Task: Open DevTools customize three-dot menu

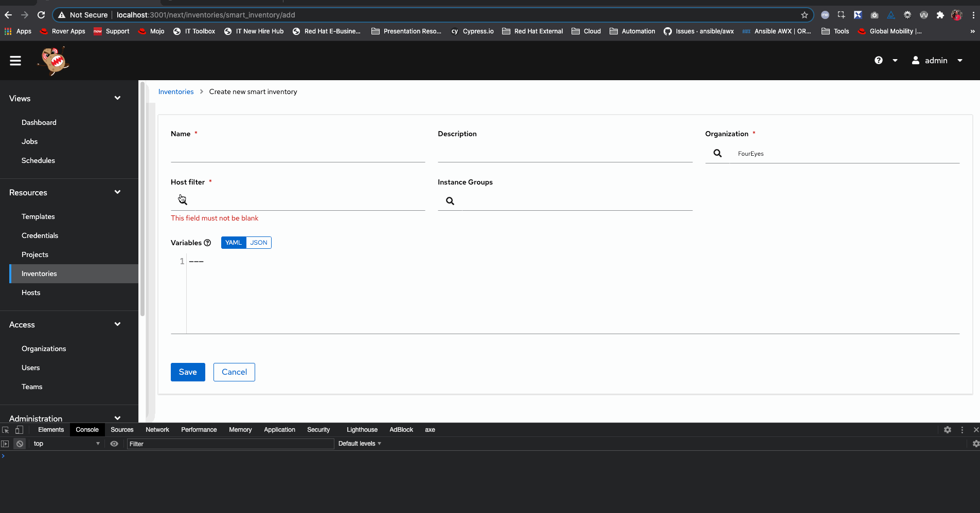Action: click(962, 430)
